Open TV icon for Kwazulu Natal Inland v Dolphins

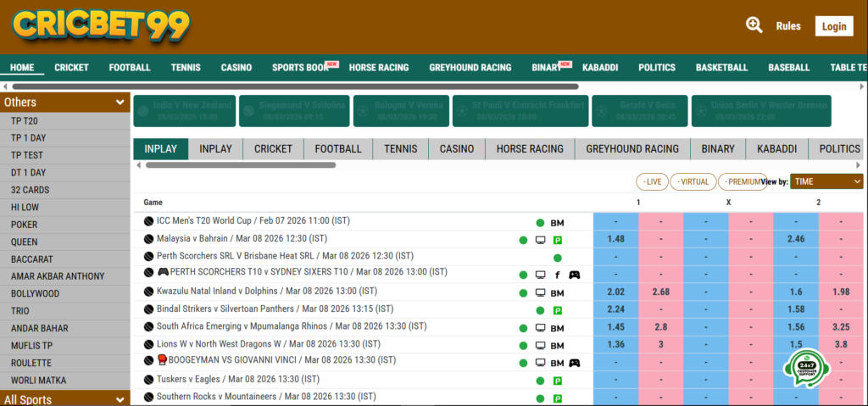click(540, 293)
